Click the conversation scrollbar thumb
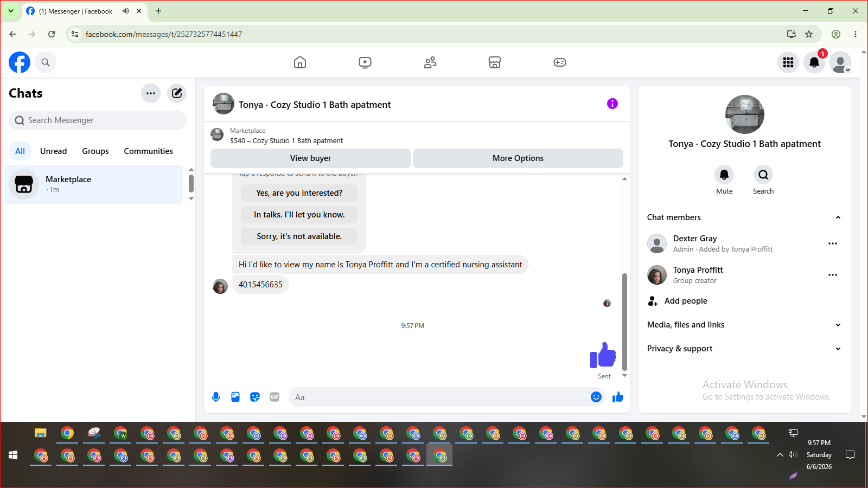The width and height of the screenshot is (868, 488). coord(624,322)
